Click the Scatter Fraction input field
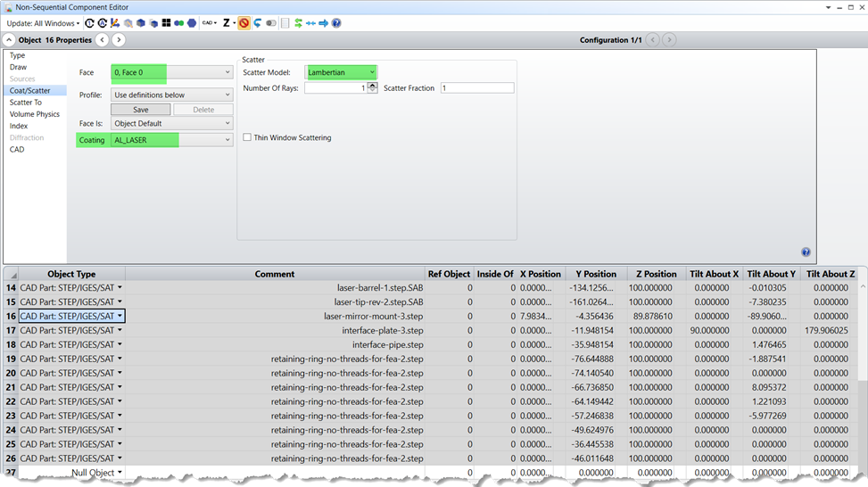Image resolution: width=868 pixels, height=487 pixels. coord(476,88)
